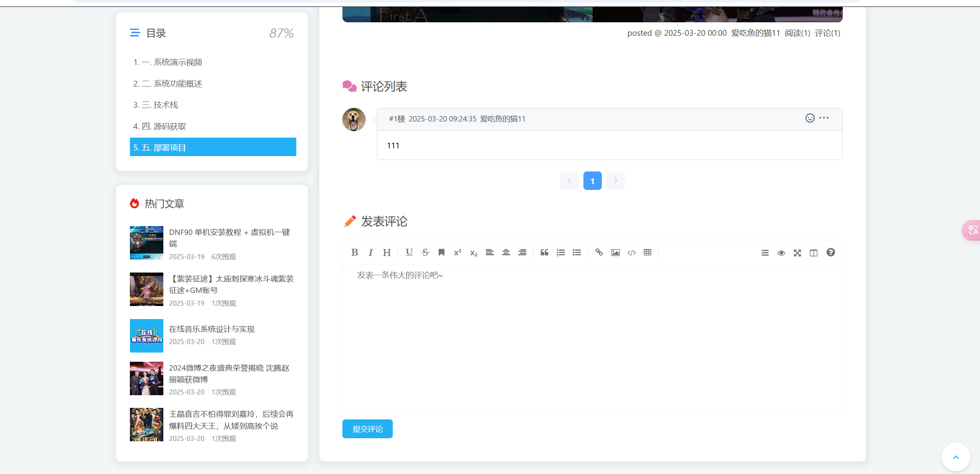The height and width of the screenshot is (474, 980).
Task: Jump to 一. 系统演示视频 in contents
Action: click(168, 62)
